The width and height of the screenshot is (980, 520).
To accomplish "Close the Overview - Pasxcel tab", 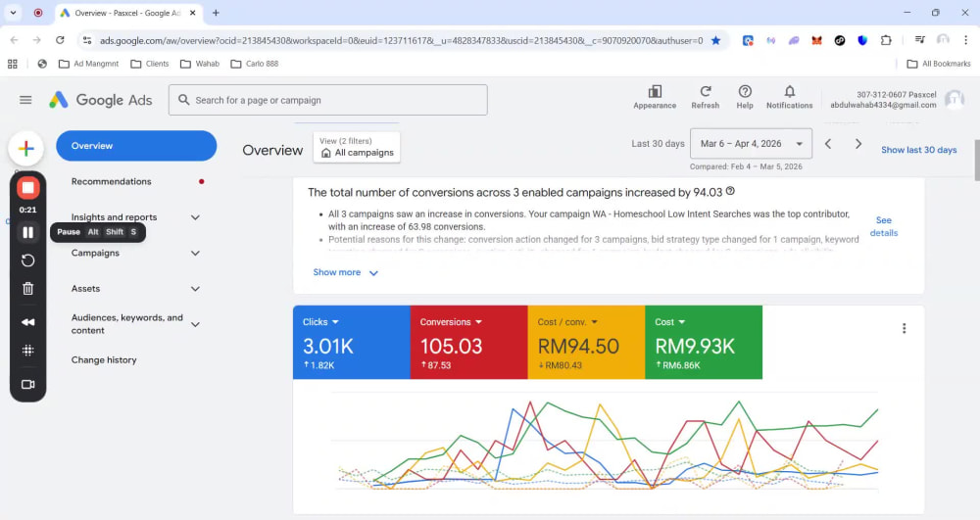I will (x=192, y=13).
